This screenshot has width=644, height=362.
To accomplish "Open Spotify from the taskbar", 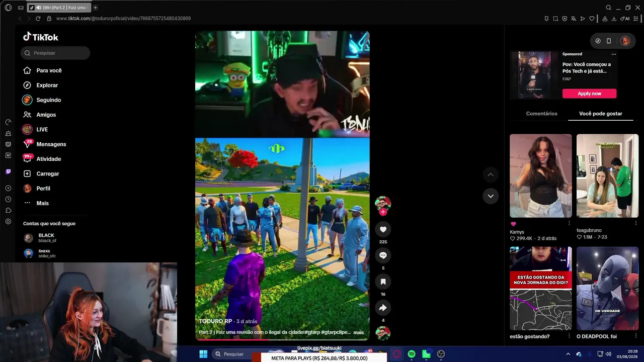I will pos(412,354).
